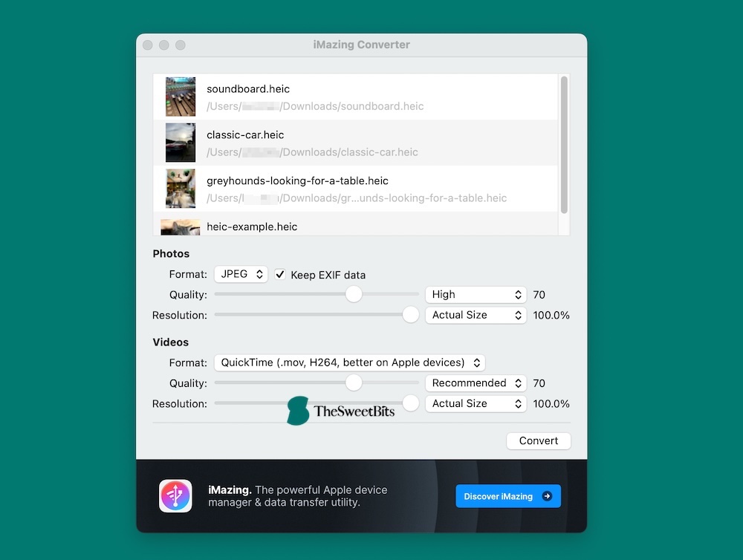Viewport: 743px width, 560px height.
Task: Click the soundboard.heic file thumbnail
Action: (180, 97)
